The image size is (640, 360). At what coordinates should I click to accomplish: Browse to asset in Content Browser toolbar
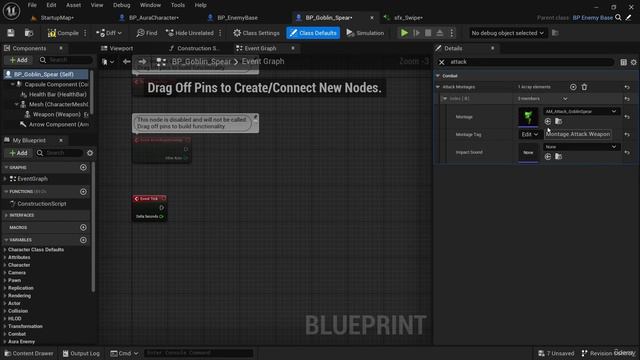pos(29,33)
